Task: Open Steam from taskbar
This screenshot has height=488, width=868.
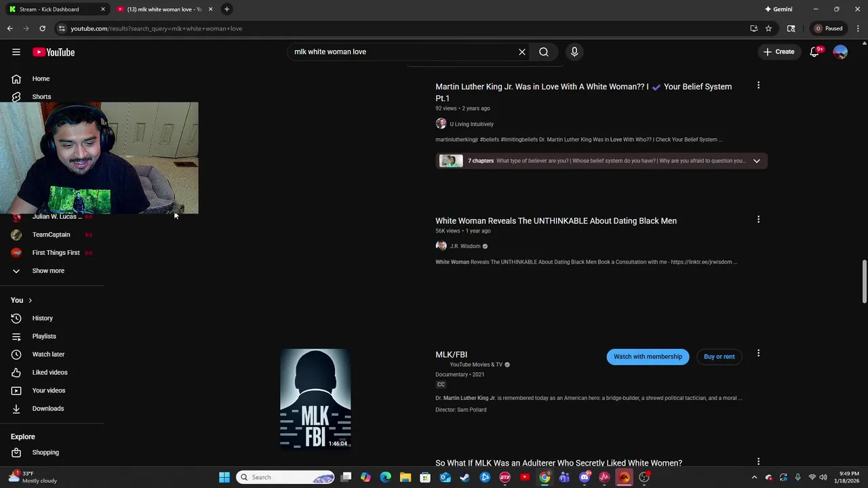Action: [465, 477]
